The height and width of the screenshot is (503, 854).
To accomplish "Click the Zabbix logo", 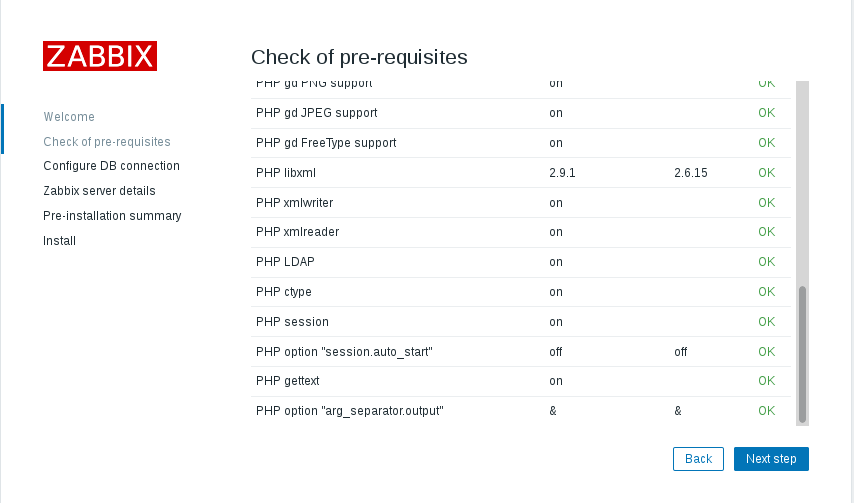I will pos(100,56).
